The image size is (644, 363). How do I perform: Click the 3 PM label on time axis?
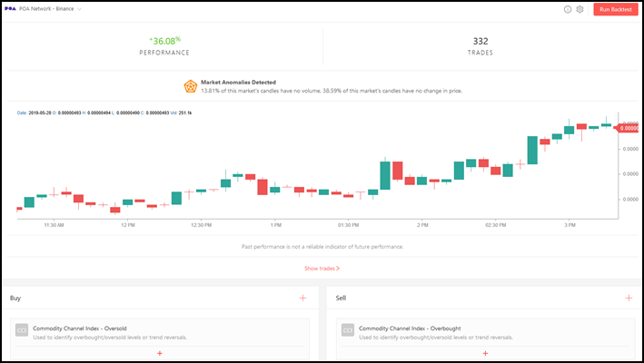pyautogui.click(x=570, y=225)
